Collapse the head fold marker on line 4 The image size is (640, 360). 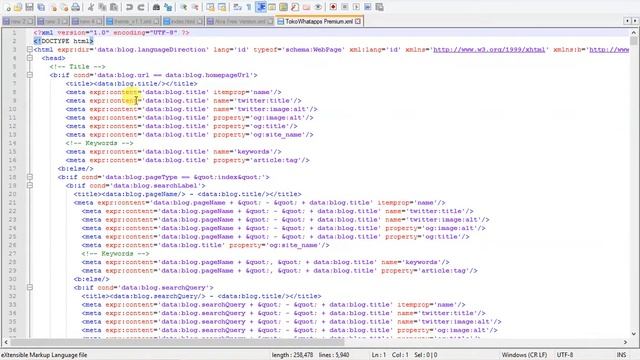coord(29,58)
